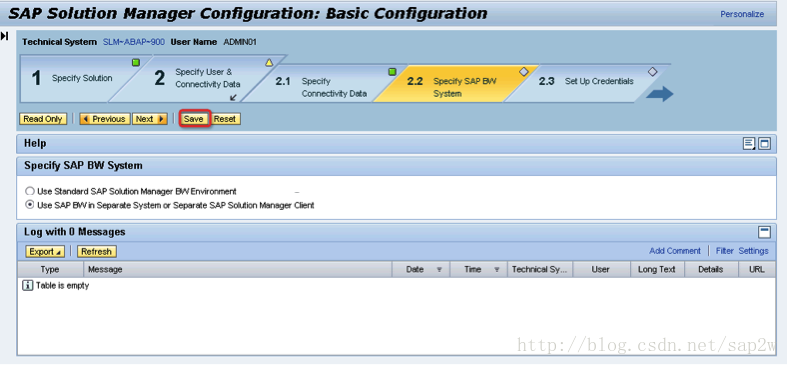Screen dimensions: 788x365
Task: Click the Read Only button
Action: [43, 119]
